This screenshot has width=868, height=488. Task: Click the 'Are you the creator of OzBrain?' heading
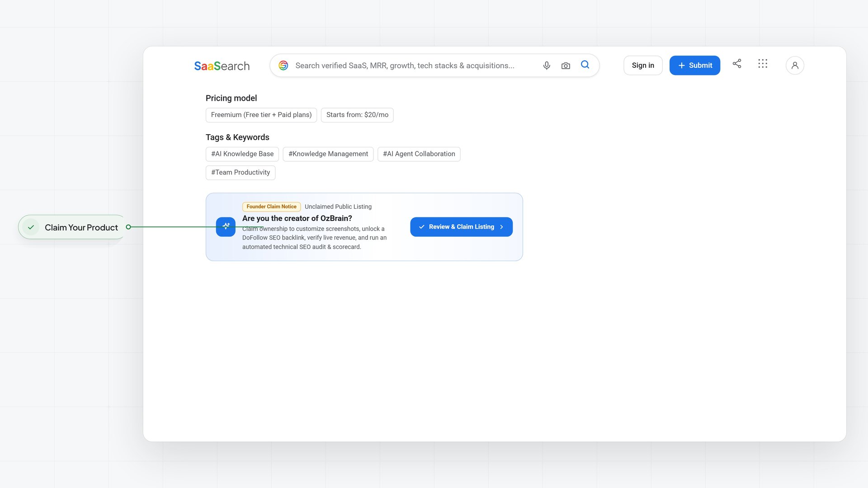297,218
